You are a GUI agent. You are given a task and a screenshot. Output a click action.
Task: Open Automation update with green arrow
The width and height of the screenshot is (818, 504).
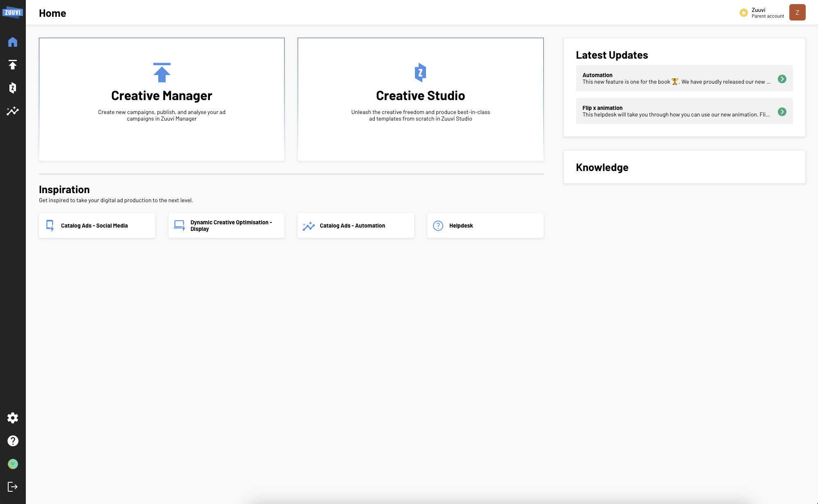pos(782,79)
